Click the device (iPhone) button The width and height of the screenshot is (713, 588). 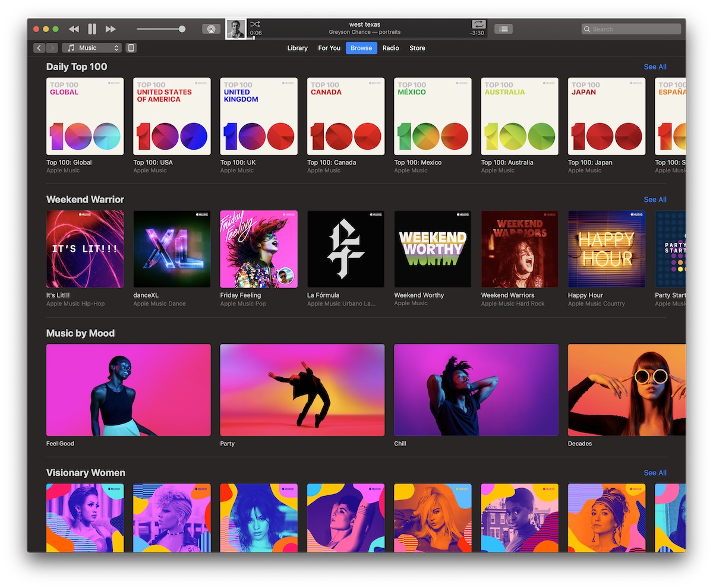click(x=131, y=48)
